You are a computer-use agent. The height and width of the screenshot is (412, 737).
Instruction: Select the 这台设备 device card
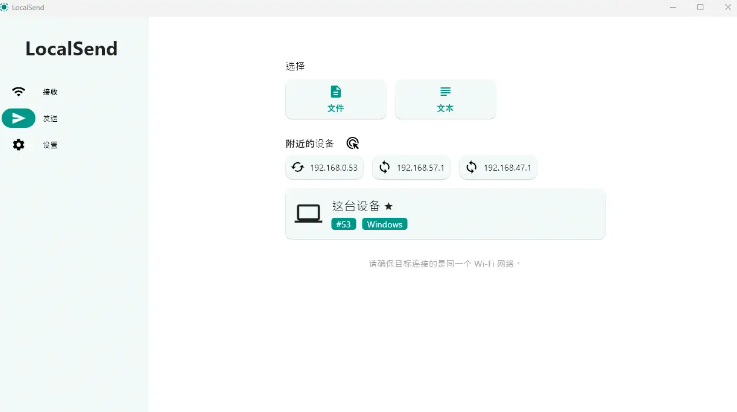coord(445,214)
